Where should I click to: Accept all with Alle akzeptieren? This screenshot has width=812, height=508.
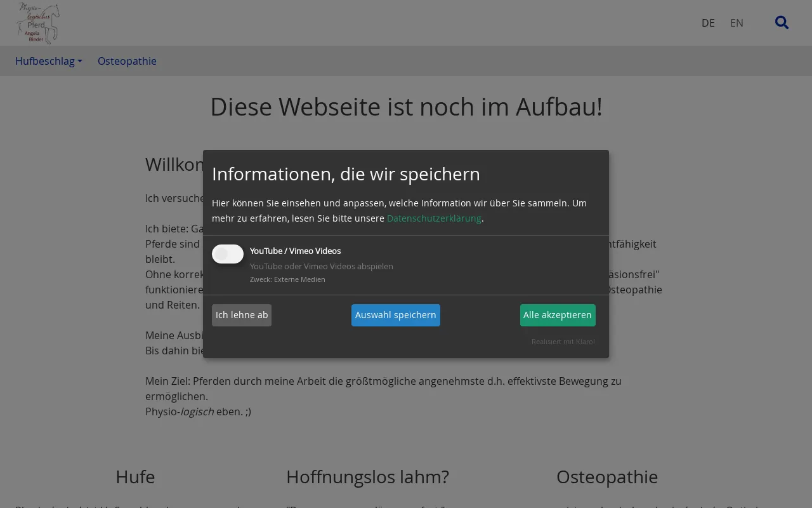click(558, 315)
